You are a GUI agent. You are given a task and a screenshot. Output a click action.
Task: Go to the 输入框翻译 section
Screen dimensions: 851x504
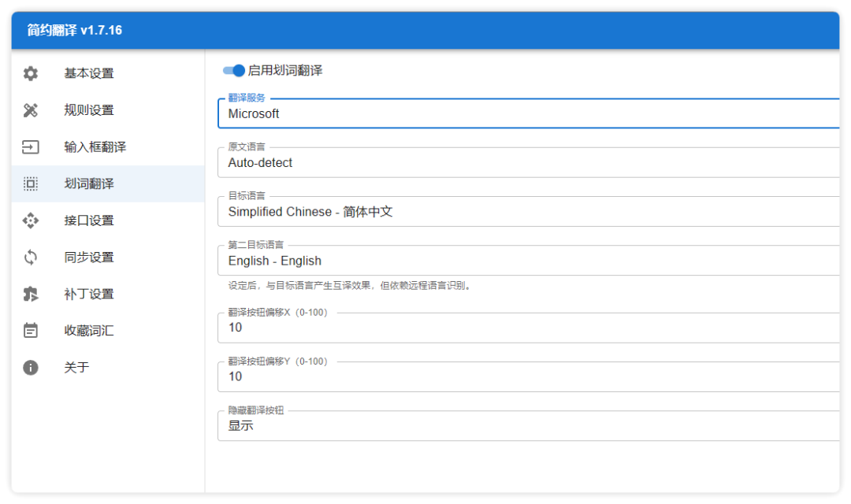(x=108, y=147)
